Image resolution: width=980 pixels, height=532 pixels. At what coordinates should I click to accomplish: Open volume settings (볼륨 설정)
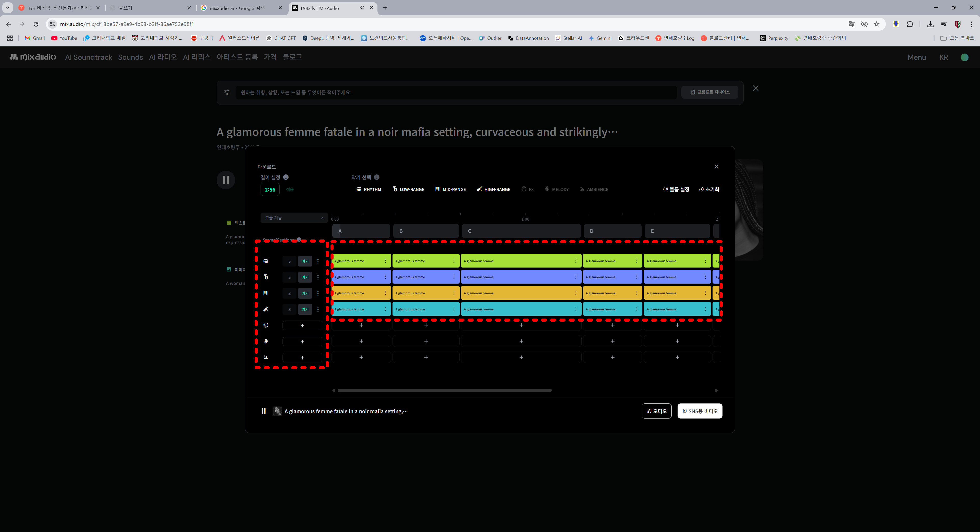point(676,189)
